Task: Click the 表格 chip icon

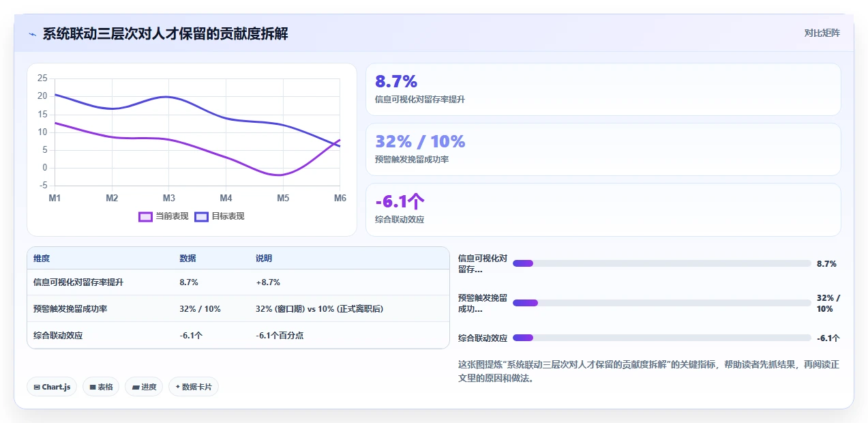Action: tap(92, 387)
